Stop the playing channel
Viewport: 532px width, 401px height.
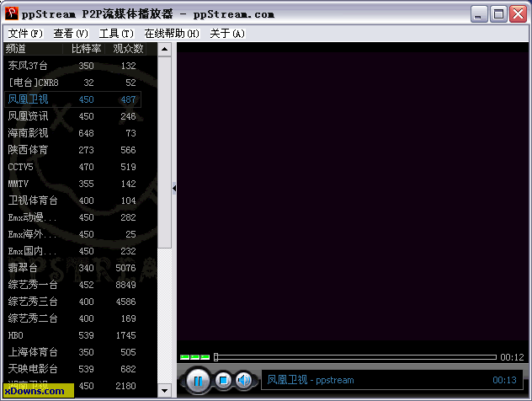pyautogui.click(x=223, y=380)
